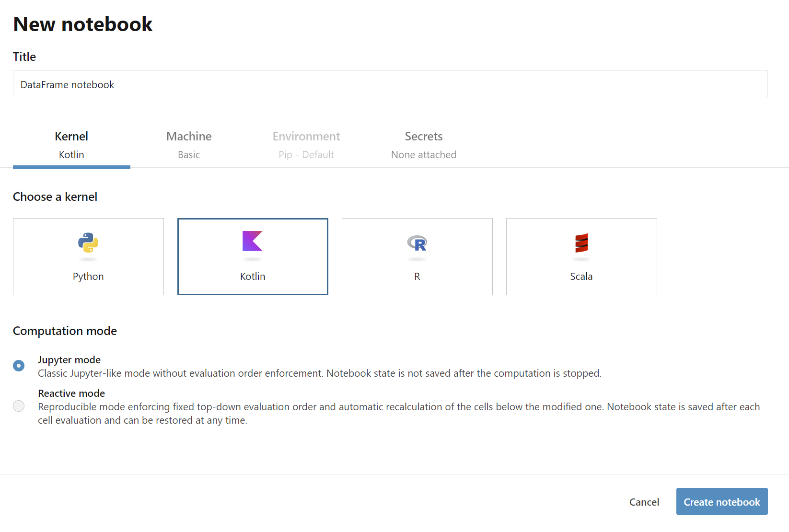Click the Python kernel label

tap(88, 277)
